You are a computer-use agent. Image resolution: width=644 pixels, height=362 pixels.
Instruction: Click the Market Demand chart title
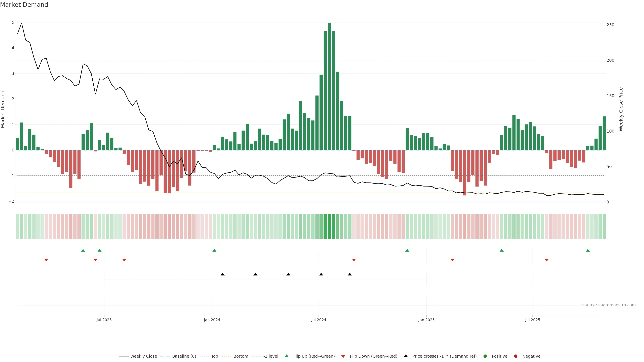pyautogui.click(x=24, y=5)
